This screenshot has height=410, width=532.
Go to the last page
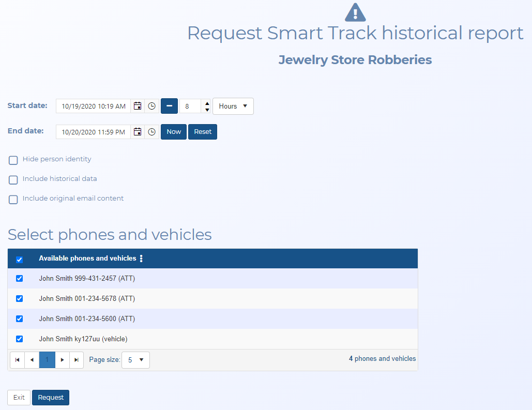click(77, 360)
